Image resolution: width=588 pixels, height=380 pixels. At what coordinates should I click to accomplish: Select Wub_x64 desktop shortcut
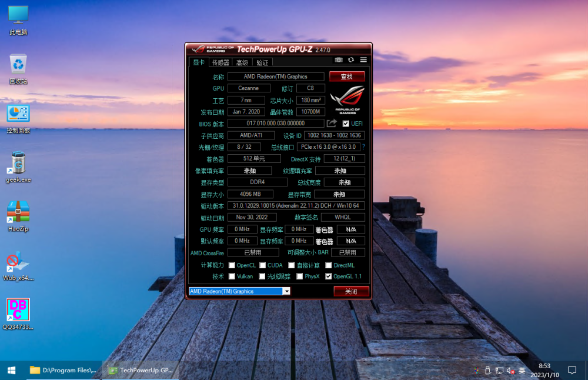pyautogui.click(x=18, y=266)
